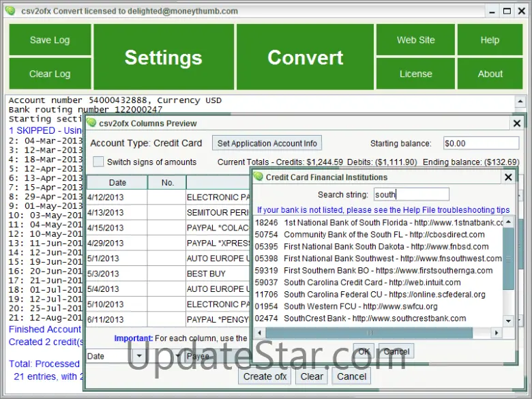Click the horizontal scroll right arrow in institutions list
532x399 pixels.
pyautogui.click(x=497, y=333)
